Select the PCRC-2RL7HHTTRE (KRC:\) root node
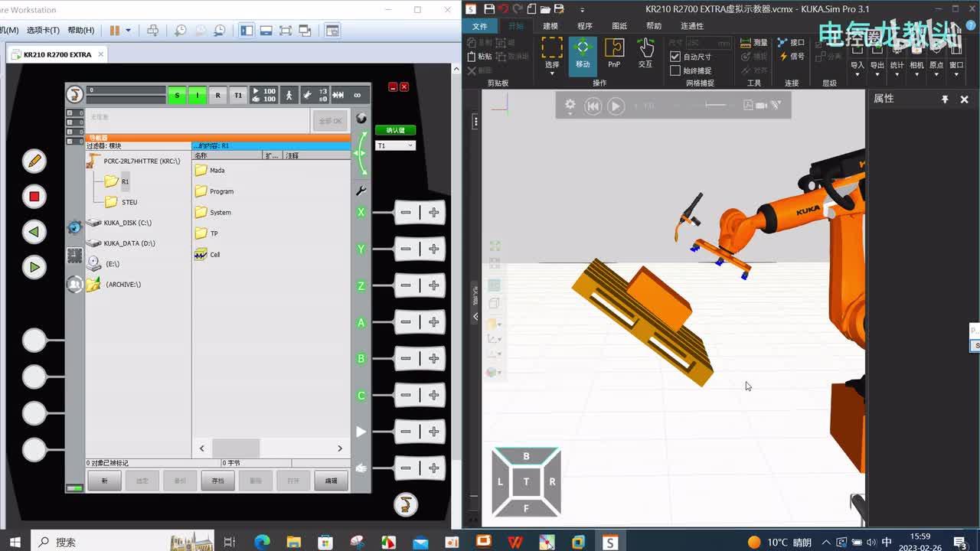Screen dimensions: 980x551 click(x=134, y=161)
